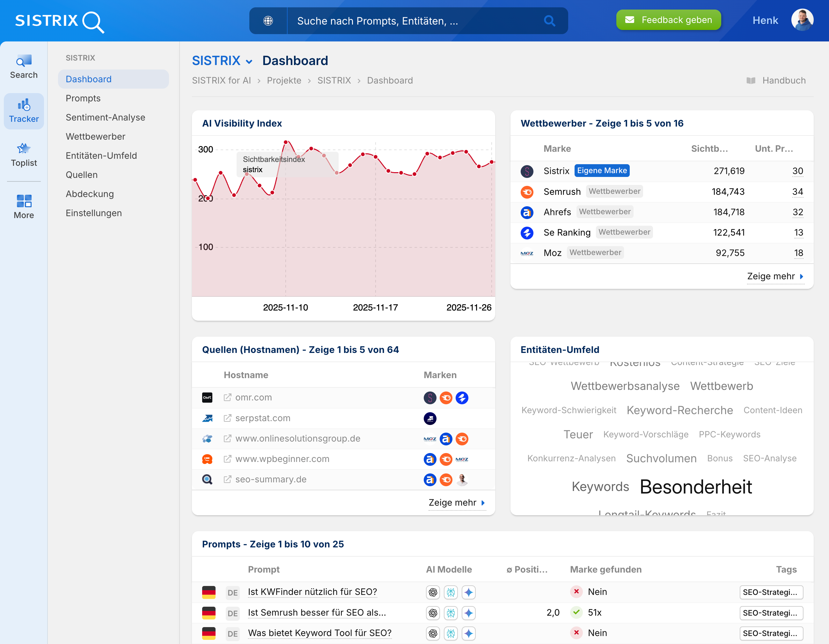Screen dimensions: 829x644
Task: Expand 'Zeige mehr' in the Quellen panel
Action: (454, 502)
